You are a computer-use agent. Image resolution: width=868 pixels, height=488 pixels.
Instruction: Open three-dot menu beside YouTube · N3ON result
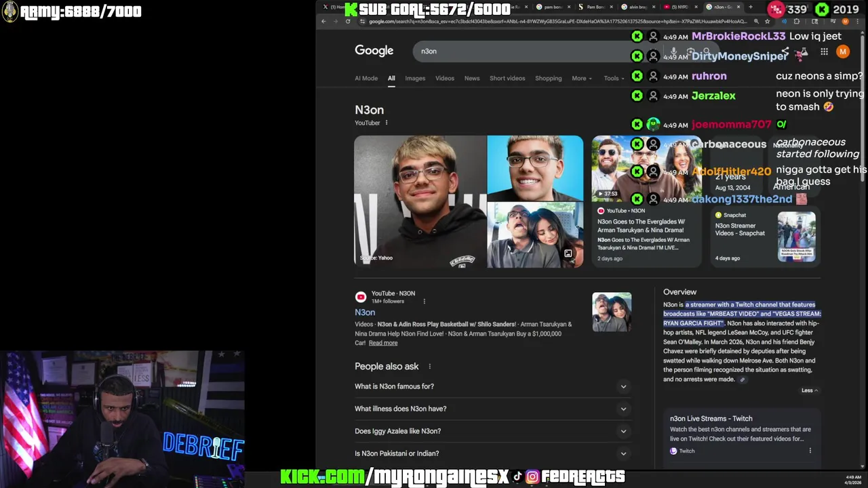tap(425, 301)
